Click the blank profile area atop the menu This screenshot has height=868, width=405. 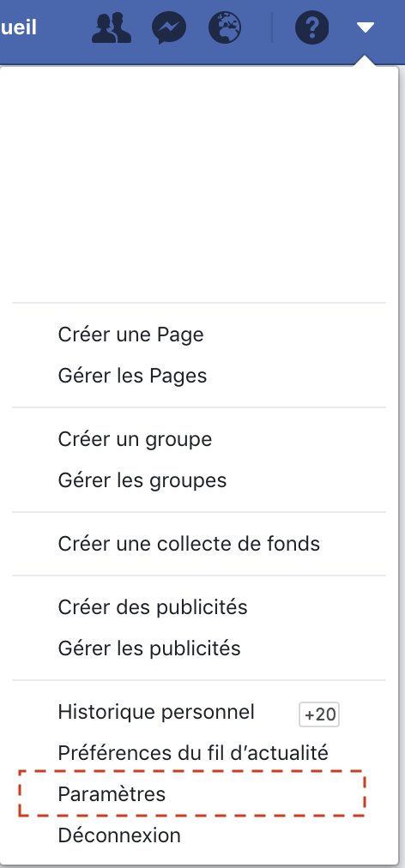[199, 185]
